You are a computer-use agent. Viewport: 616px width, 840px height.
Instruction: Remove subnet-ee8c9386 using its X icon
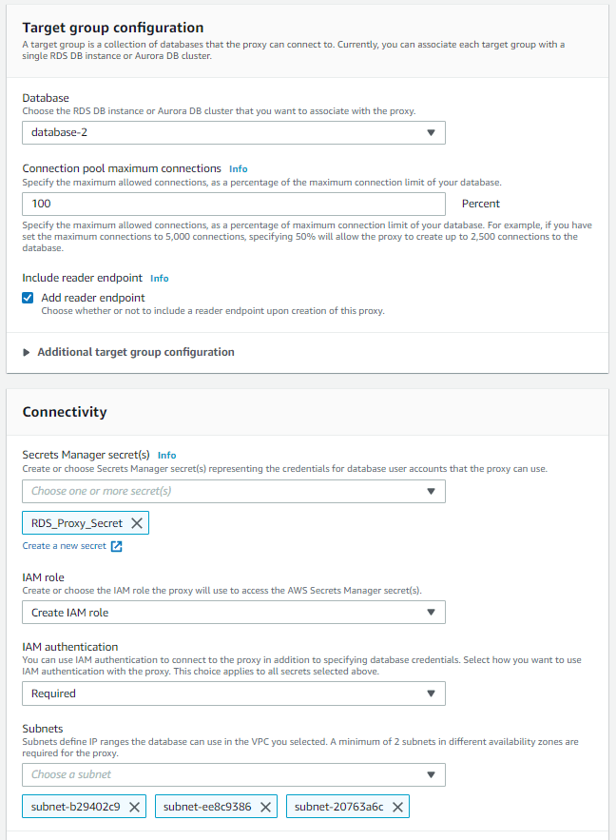click(x=265, y=807)
